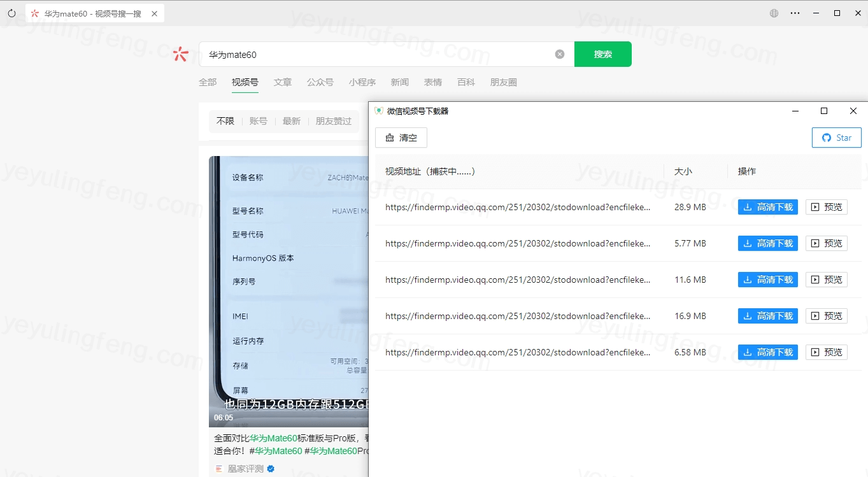Click the 28.9 MB size value
Viewport: 868px width, 477px height.
pos(690,207)
